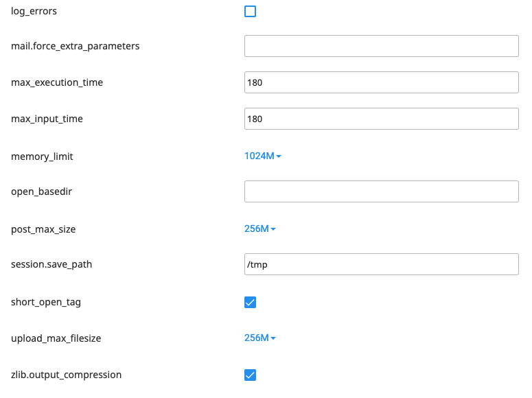This screenshot has width=532, height=398.
Task: Uncheck the short_open_tag checkbox
Action: pos(251,302)
